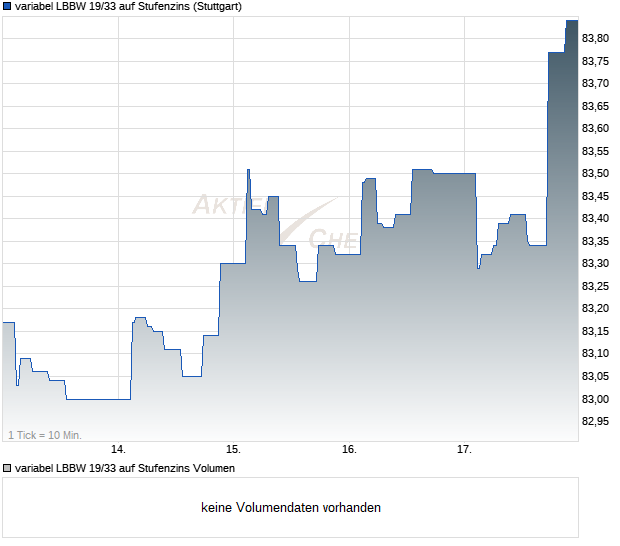Click the 83,45 price axis label

click(x=595, y=196)
